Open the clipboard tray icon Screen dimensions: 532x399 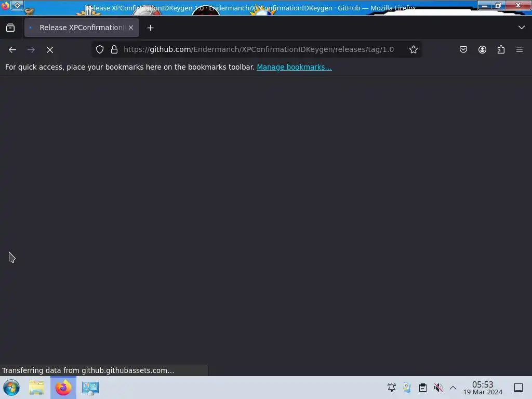tap(423, 388)
